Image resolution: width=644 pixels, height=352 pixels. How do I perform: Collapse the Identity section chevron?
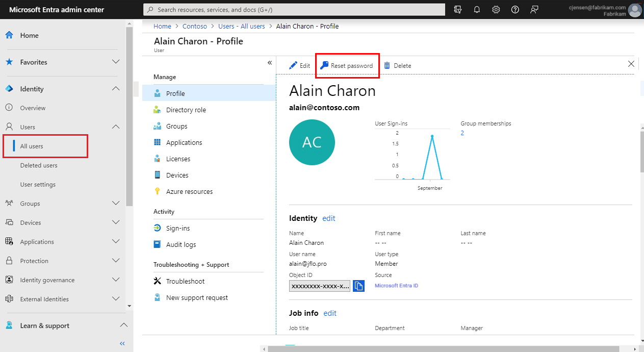(116, 89)
